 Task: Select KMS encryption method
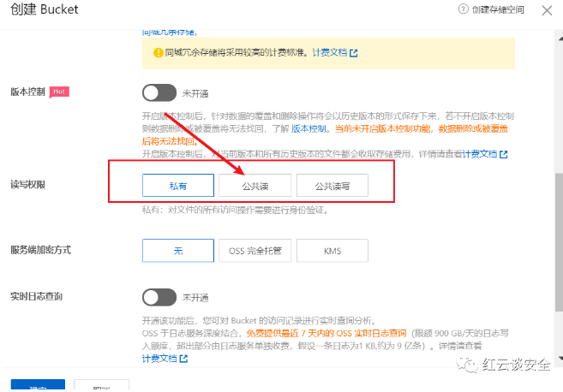pyautogui.click(x=332, y=251)
